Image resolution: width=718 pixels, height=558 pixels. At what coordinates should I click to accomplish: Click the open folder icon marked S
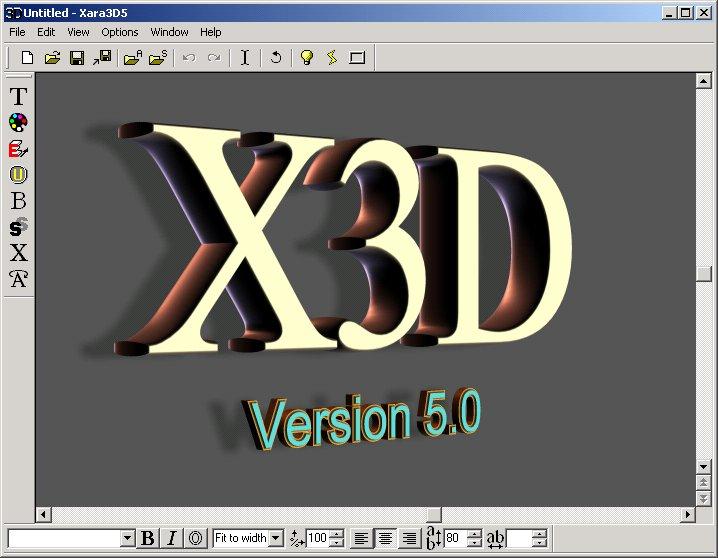tap(158, 58)
